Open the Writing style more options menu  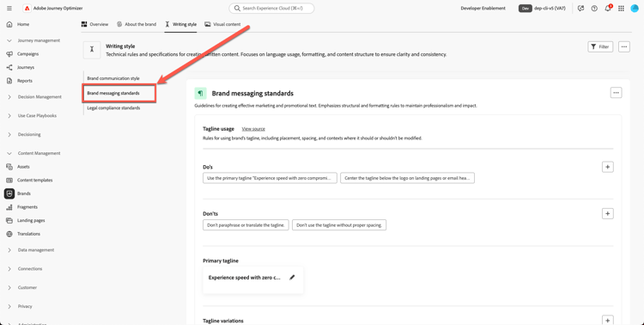[x=624, y=47]
